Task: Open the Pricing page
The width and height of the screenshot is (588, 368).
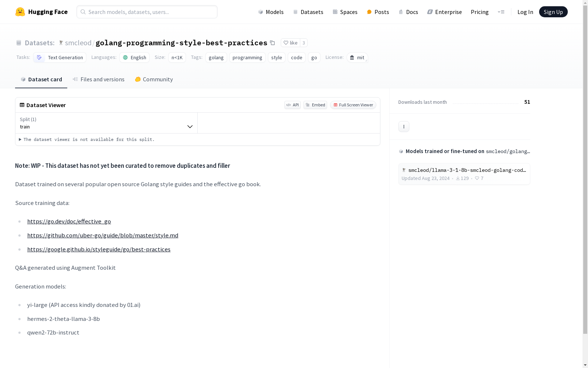Action: click(x=480, y=12)
